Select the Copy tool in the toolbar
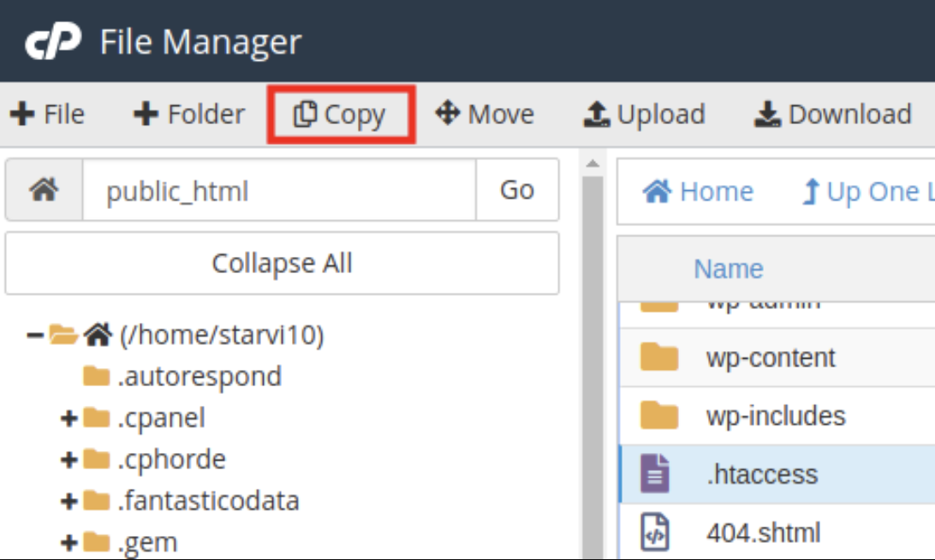935x560 pixels. click(x=341, y=113)
